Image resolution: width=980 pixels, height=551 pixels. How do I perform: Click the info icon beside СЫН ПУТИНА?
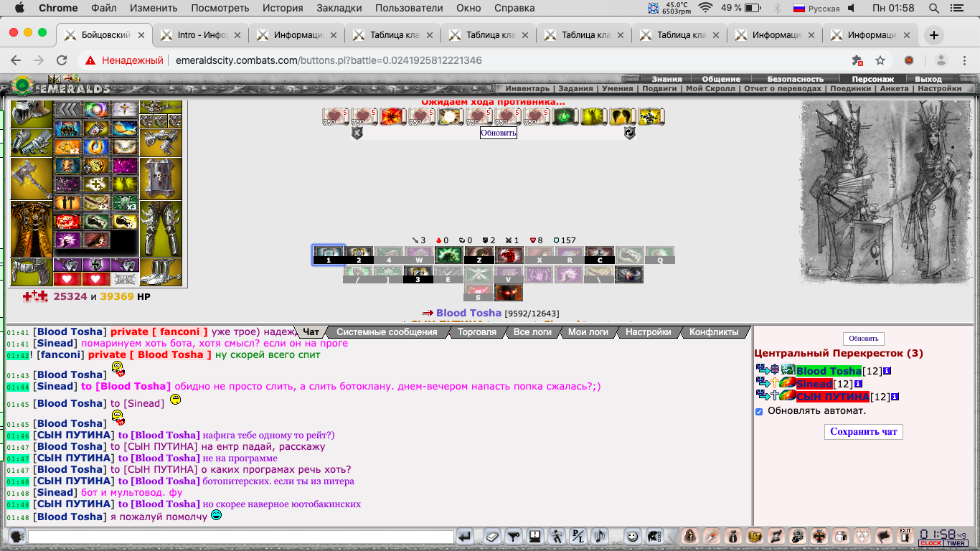pyautogui.click(x=895, y=397)
